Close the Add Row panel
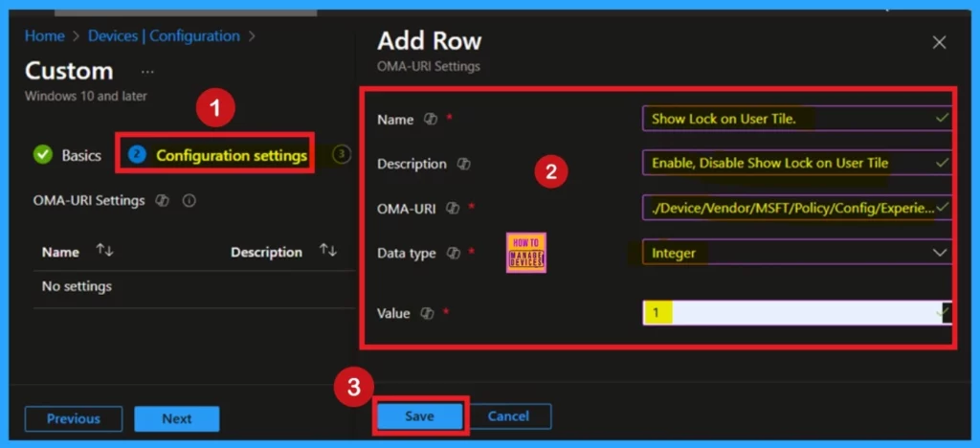Image resolution: width=980 pixels, height=448 pixels. (x=939, y=42)
